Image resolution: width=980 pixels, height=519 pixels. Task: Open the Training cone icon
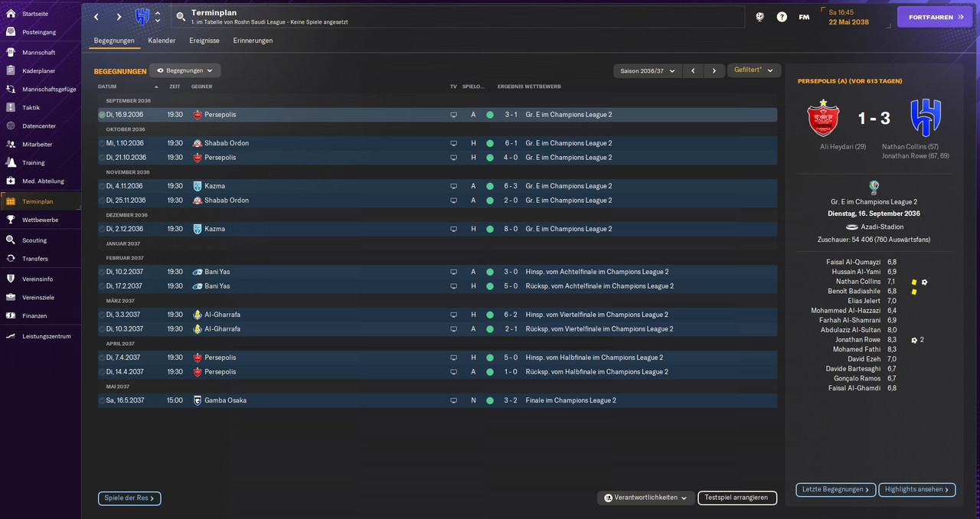click(x=11, y=162)
